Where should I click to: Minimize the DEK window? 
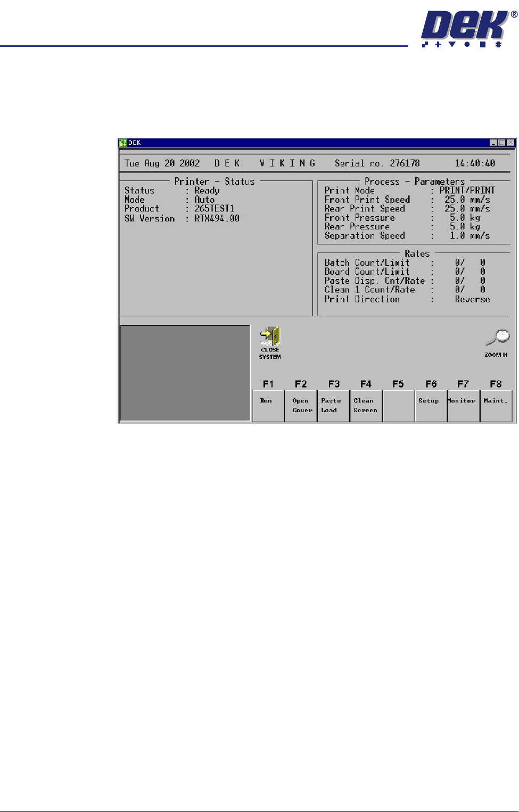(x=493, y=143)
